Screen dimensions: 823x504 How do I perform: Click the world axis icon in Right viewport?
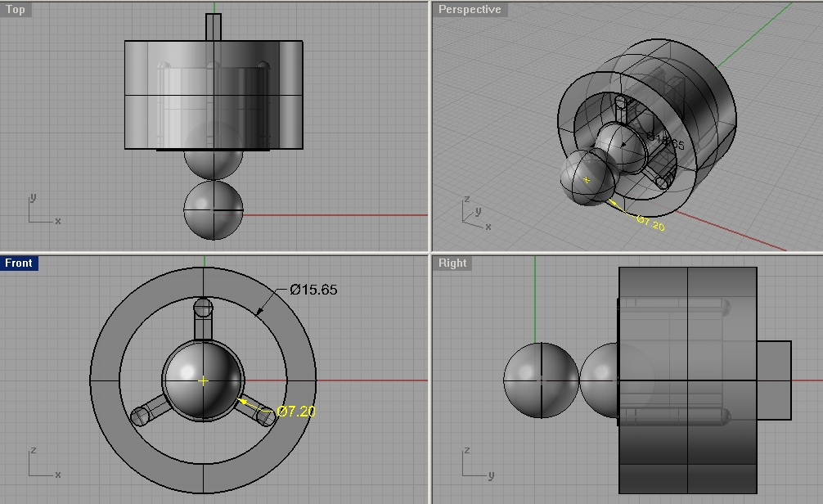tap(476, 464)
